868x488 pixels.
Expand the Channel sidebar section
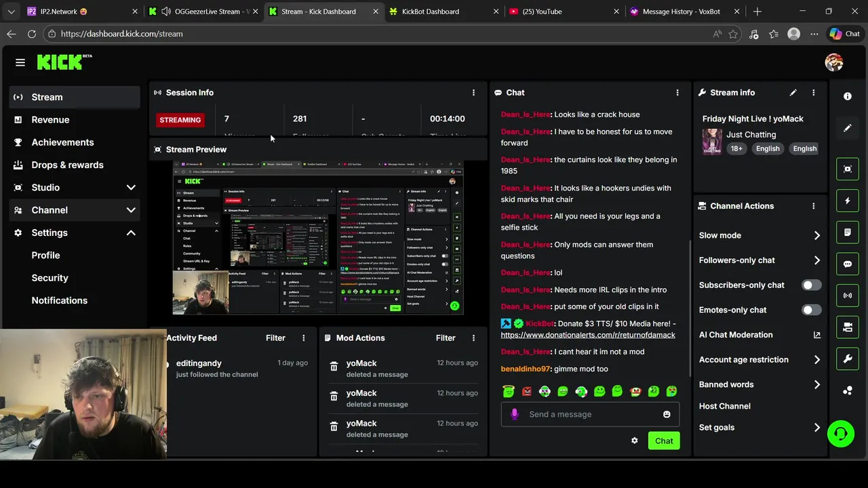point(131,210)
